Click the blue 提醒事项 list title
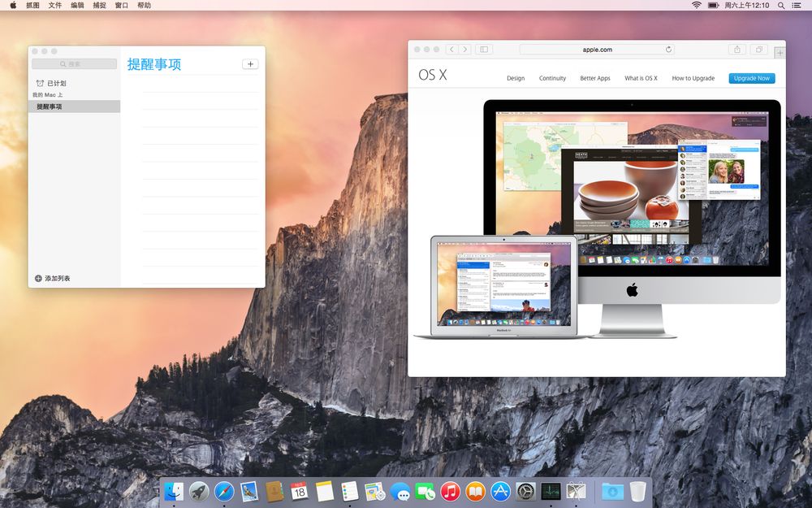 (154, 64)
